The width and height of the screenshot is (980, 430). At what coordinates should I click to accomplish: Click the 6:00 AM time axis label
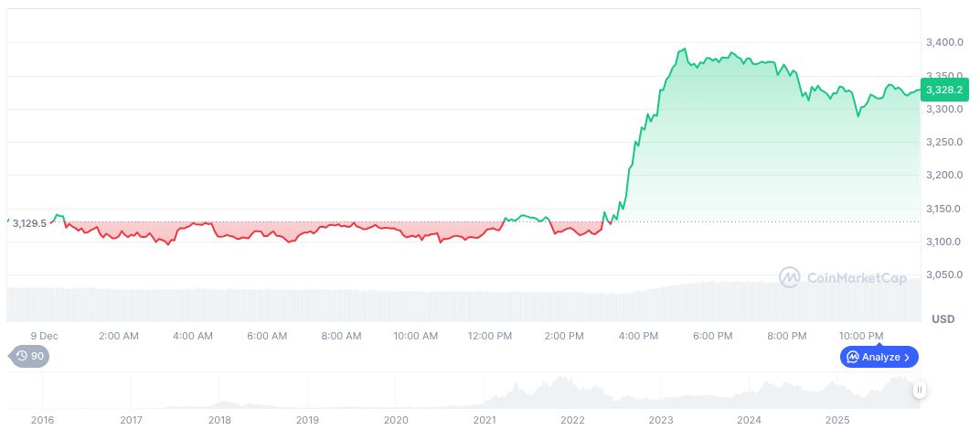[267, 336]
